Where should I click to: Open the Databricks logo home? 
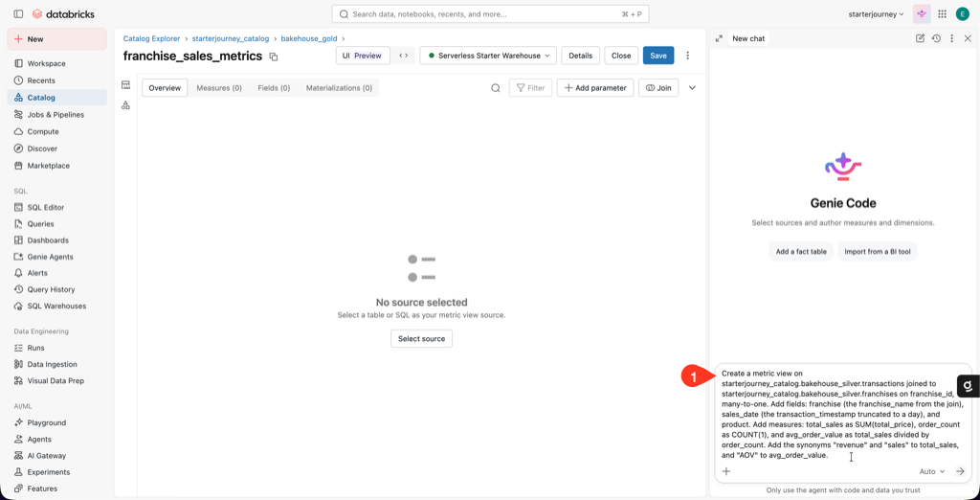(x=63, y=13)
